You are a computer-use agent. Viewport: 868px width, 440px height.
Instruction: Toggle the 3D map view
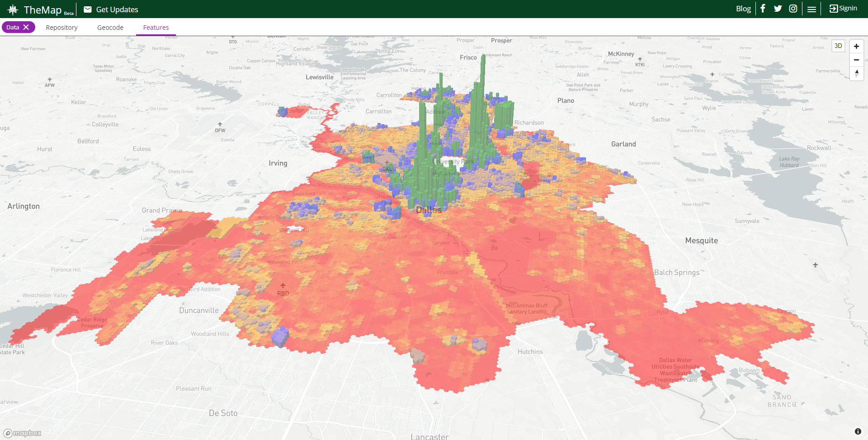[838, 46]
